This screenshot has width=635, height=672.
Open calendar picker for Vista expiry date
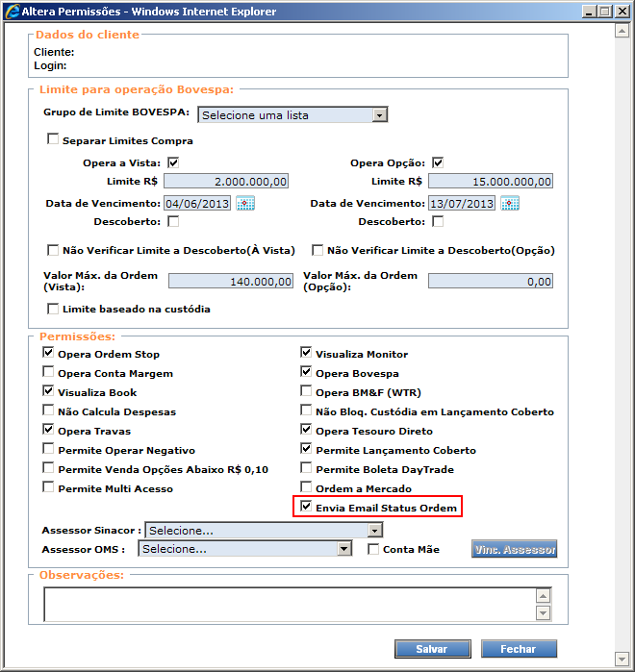click(x=245, y=203)
